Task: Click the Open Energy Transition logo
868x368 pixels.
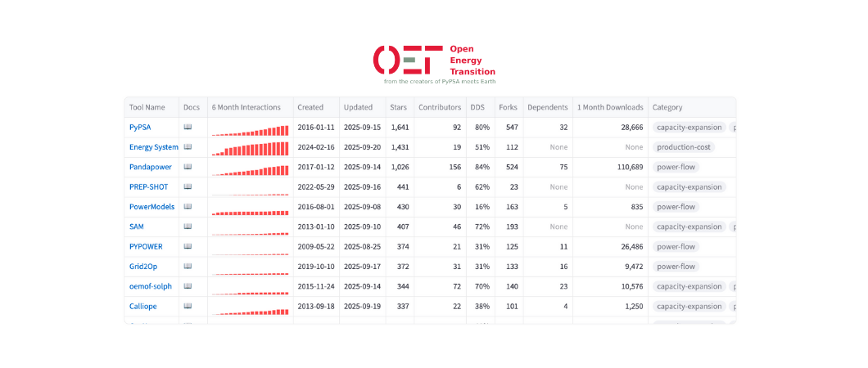Action: click(x=434, y=61)
